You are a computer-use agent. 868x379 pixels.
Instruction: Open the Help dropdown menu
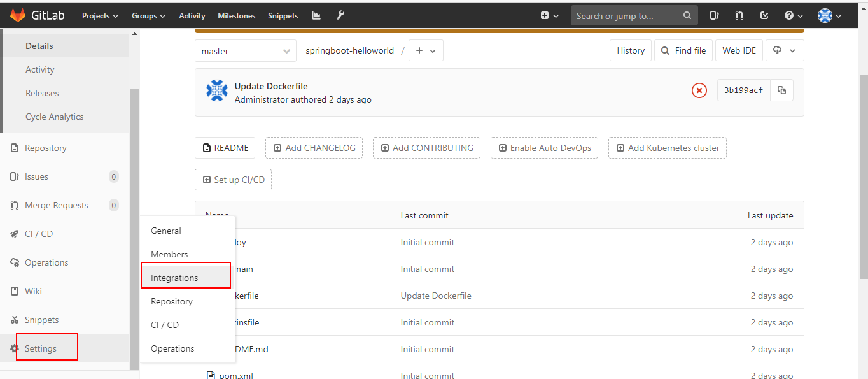click(x=794, y=16)
